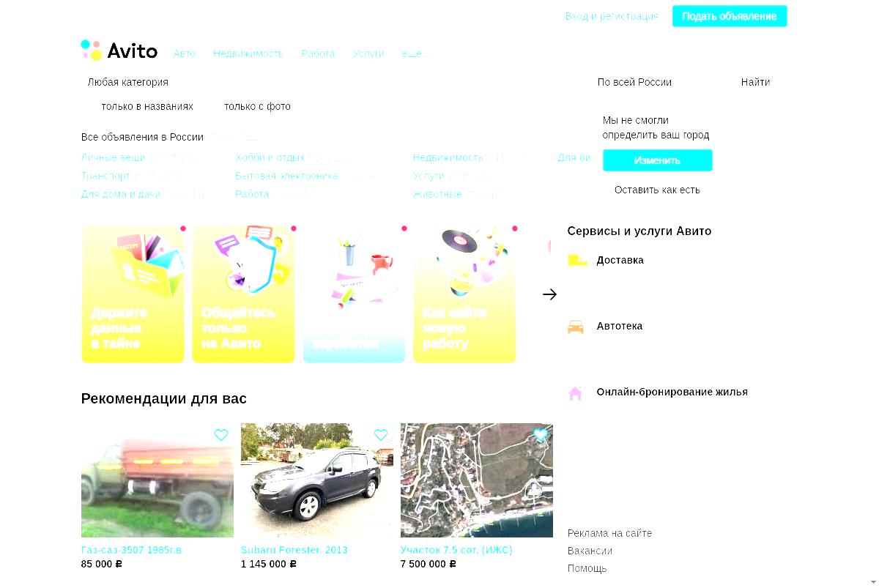This screenshot has height=588, width=879.
Task: Favorite the Subaru Forester listing with heart
Action: point(381,435)
